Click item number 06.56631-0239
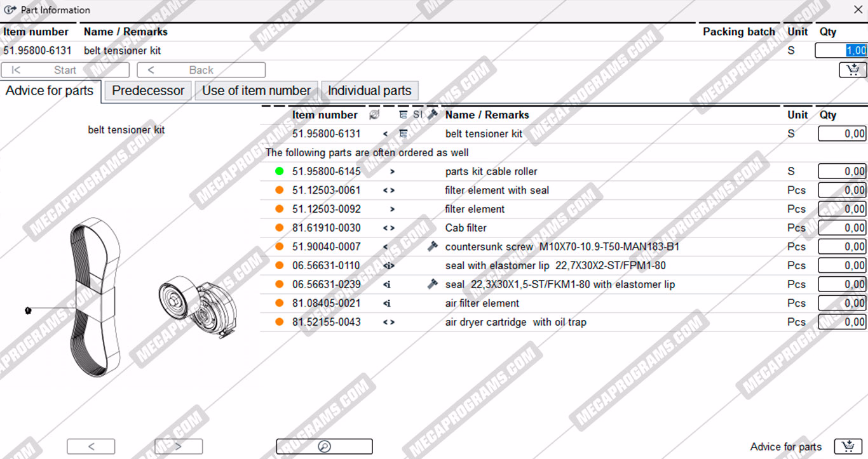Image resolution: width=868 pixels, height=459 pixels. click(x=327, y=284)
